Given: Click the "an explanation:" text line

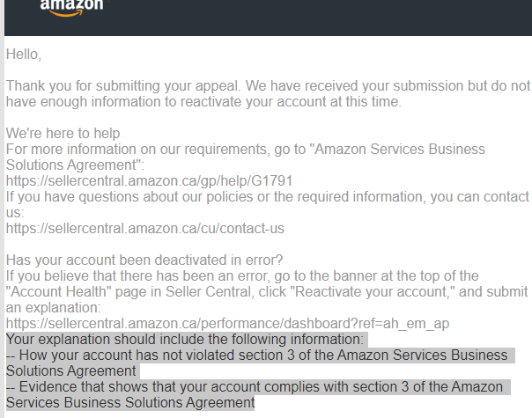Looking at the screenshot, I should point(53,307).
